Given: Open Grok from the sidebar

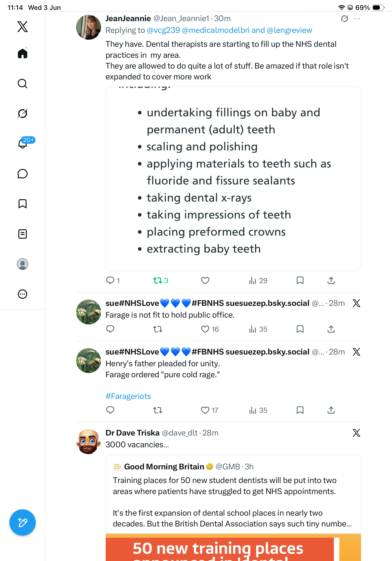Looking at the screenshot, I should click(x=23, y=113).
